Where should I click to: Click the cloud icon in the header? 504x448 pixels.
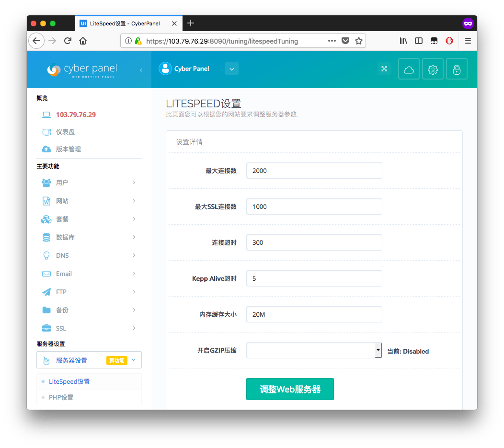coord(409,69)
